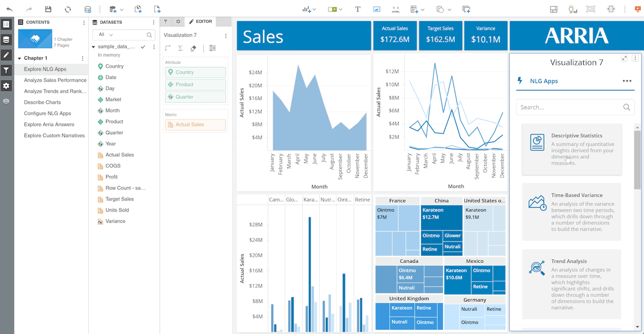Click the Undo arrow in toolbar

pos(9,9)
